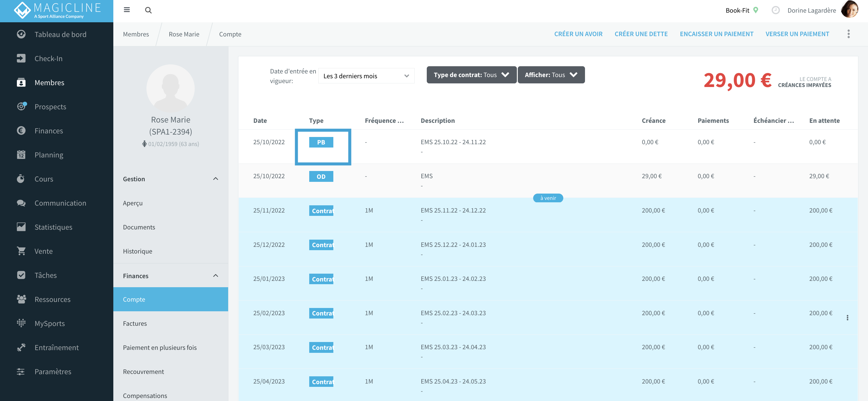This screenshot has width=868, height=401.
Task: Open the three-dot menu in action bar
Action: (x=848, y=34)
